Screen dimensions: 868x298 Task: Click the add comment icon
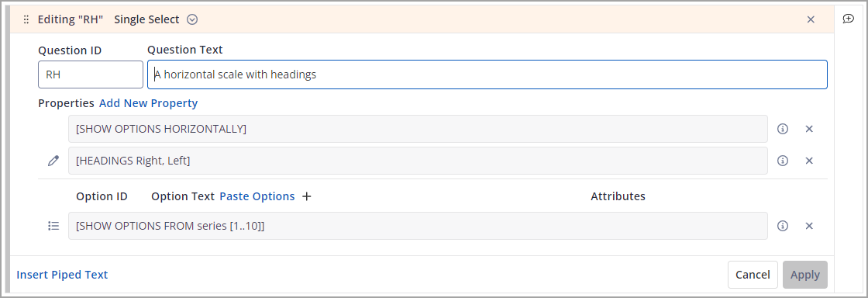[848, 19]
